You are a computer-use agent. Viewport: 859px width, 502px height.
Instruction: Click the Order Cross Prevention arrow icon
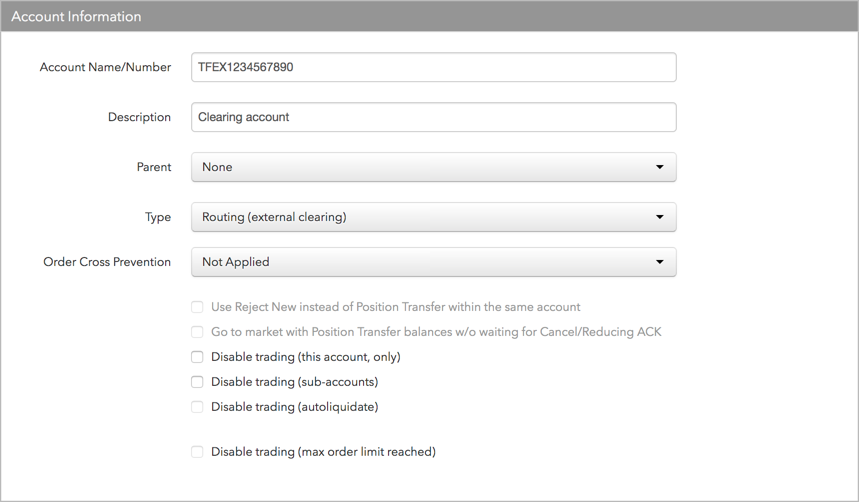660,262
